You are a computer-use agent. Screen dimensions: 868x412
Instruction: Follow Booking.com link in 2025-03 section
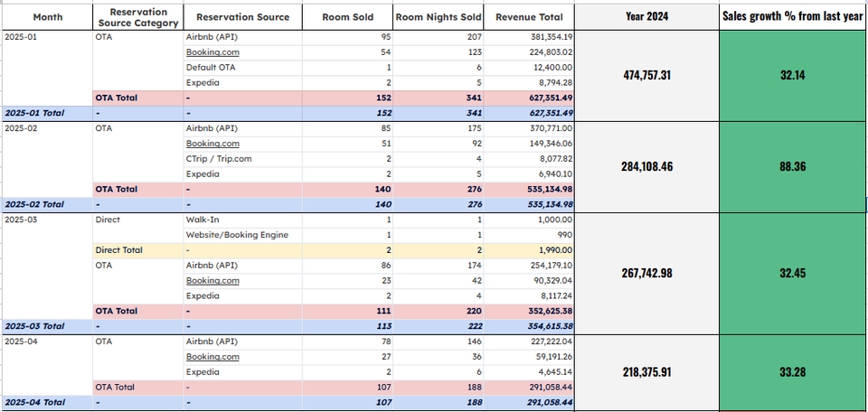[x=212, y=281]
